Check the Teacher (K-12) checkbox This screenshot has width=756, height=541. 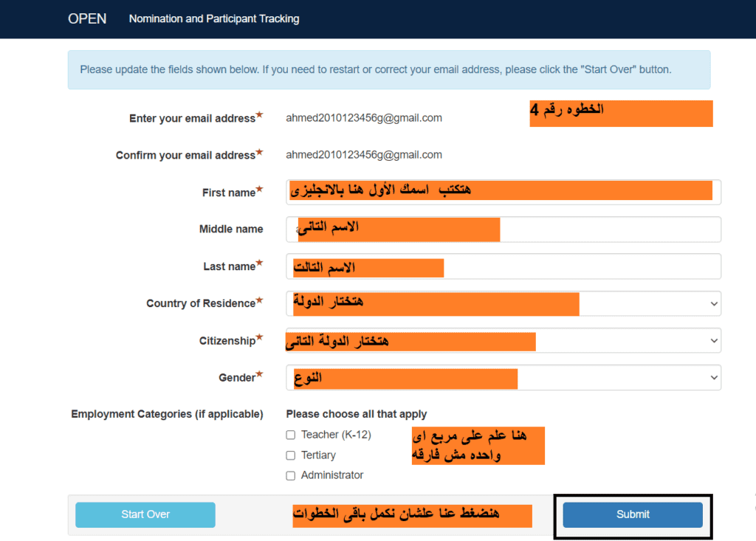coord(291,435)
